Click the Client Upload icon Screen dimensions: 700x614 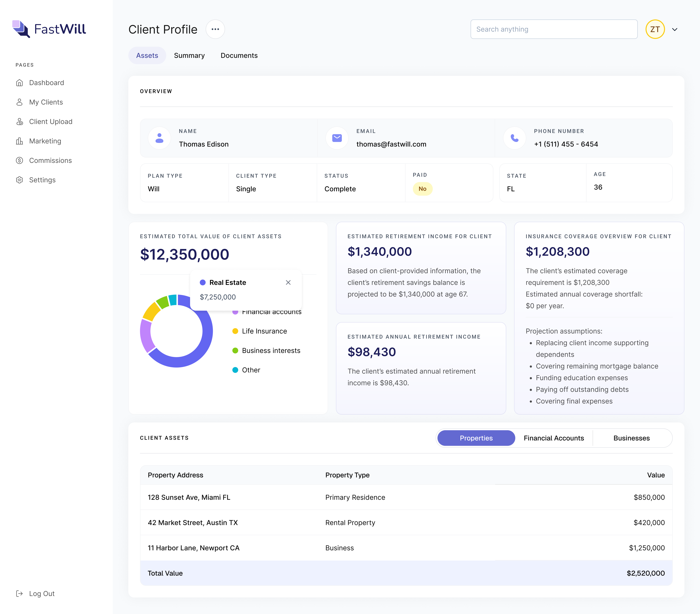pyautogui.click(x=19, y=122)
